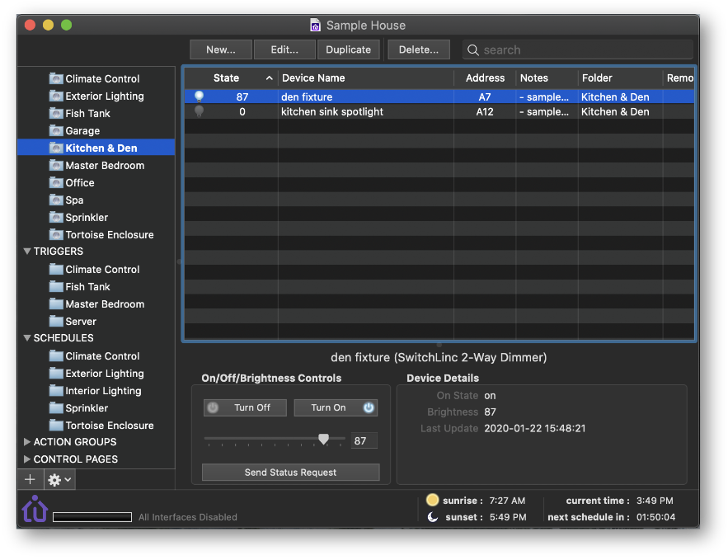Click the lit bulb icon for den fixture

point(200,96)
